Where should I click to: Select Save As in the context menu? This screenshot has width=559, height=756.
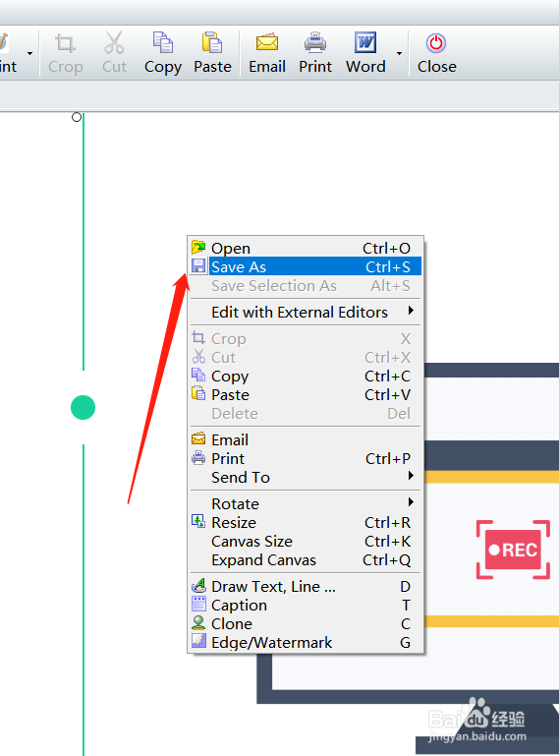pyautogui.click(x=306, y=266)
